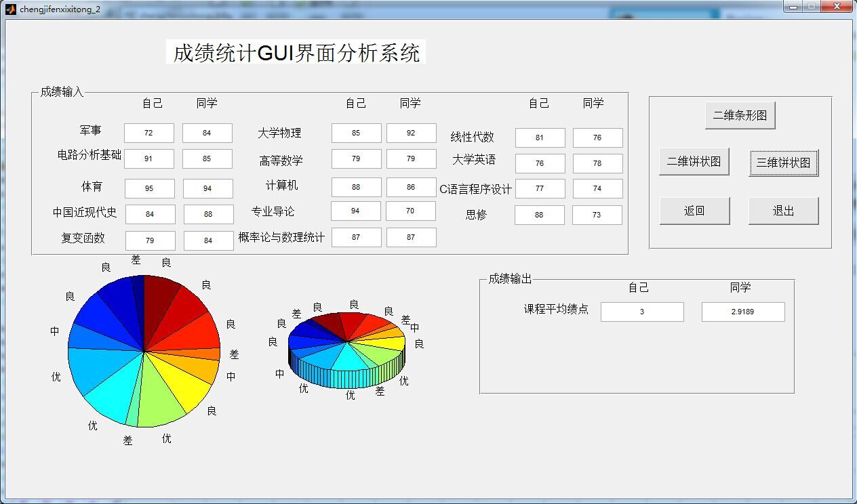The width and height of the screenshot is (857, 504).
Task: Select 高等数学 own score field
Action: point(357,159)
